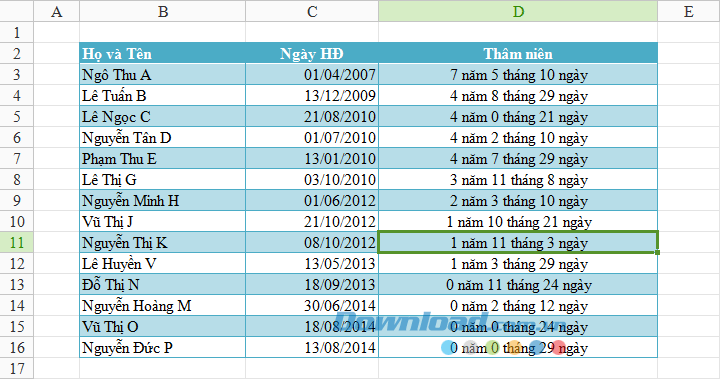Click date cell 13/12/2009
The width and height of the screenshot is (720, 379).
coord(312,96)
